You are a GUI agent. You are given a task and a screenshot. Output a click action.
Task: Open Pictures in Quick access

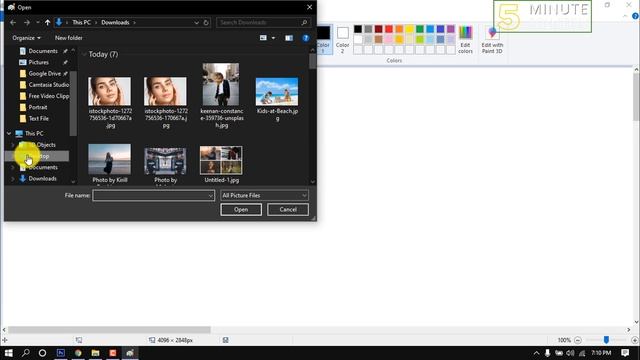point(38,62)
